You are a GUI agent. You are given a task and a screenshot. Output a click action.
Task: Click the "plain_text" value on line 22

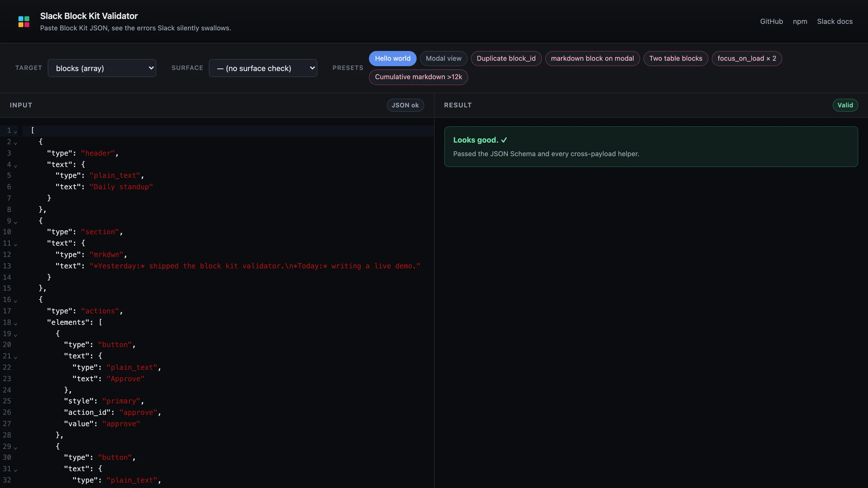tap(132, 367)
